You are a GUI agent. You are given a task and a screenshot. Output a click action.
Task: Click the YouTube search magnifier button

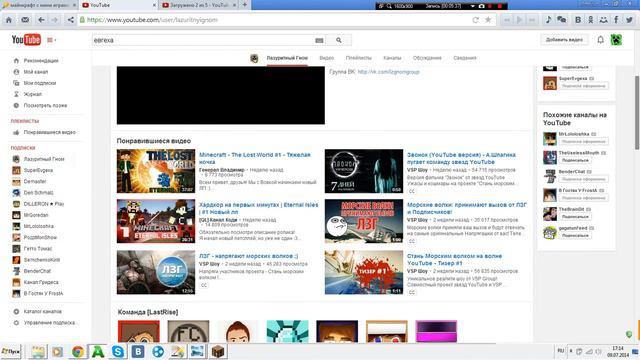339,40
